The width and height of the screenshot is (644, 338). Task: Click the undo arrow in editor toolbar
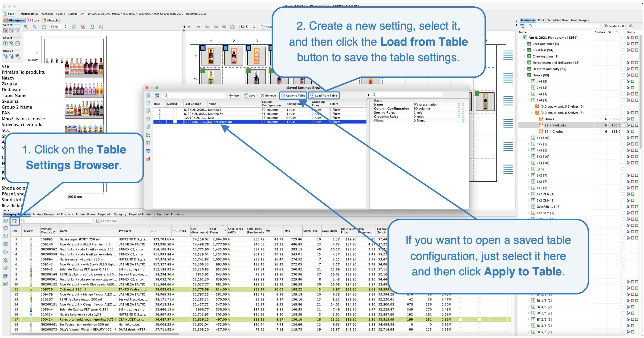[x=189, y=27]
